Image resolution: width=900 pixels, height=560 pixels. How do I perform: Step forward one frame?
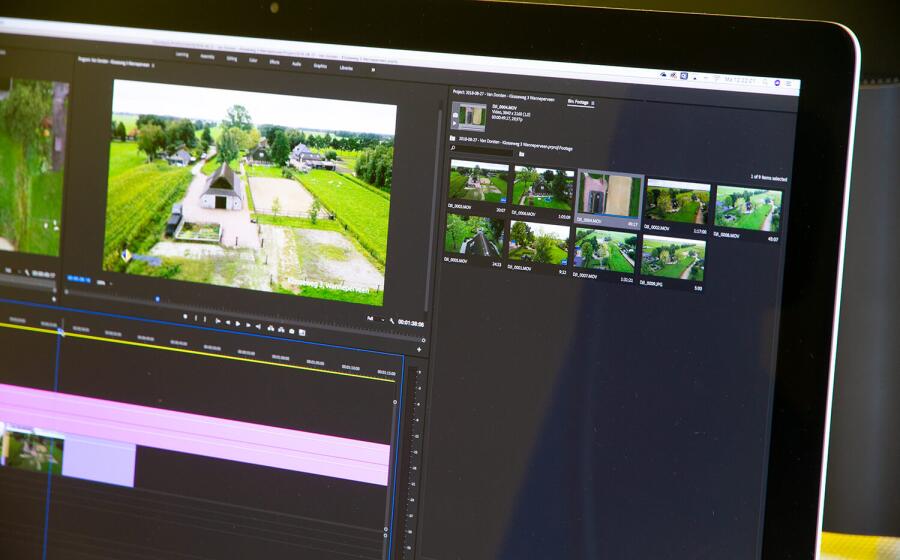tap(249, 325)
